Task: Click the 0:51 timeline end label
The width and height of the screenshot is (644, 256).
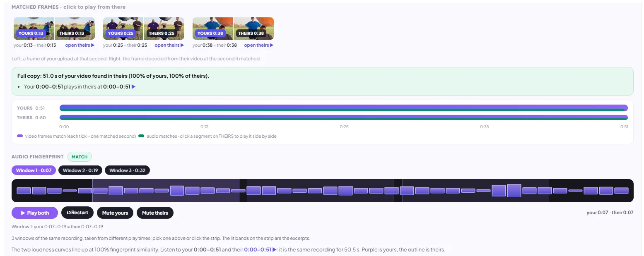Action: (624, 127)
